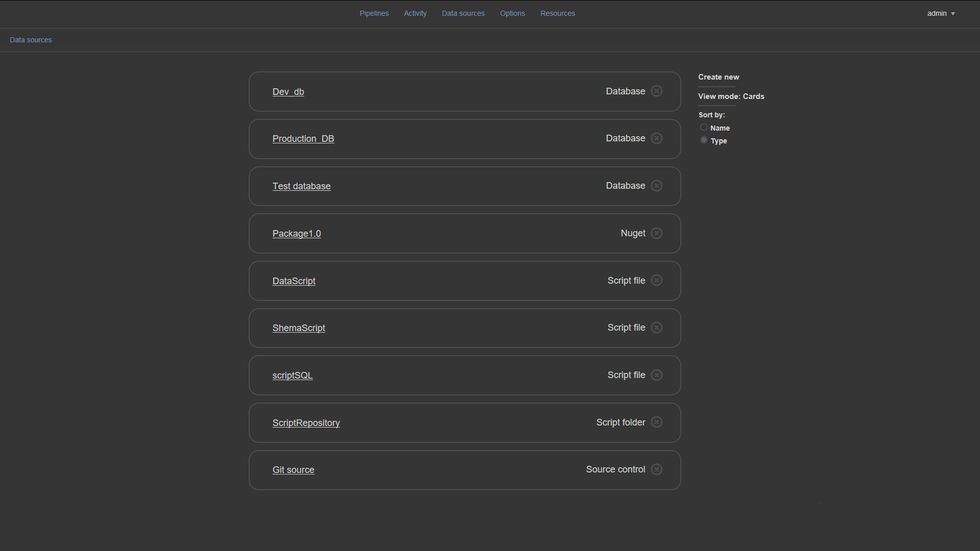Viewport: 980px width, 551px height.
Task: Delete the ScriptRepository script folder
Action: pos(657,422)
